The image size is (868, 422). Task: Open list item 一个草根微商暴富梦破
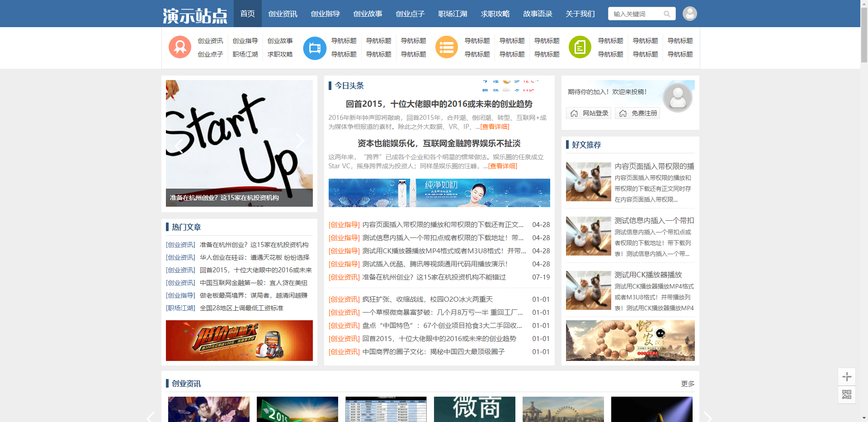(443, 313)
